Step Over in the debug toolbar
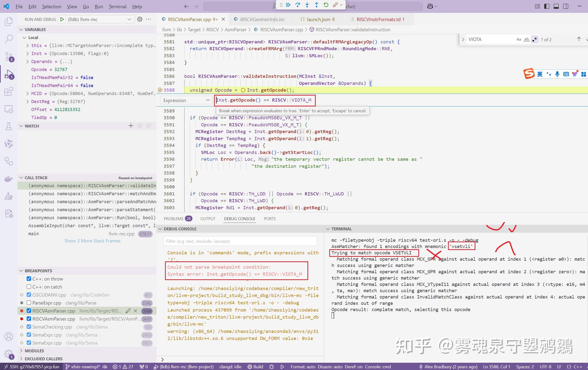 point(298,5)
